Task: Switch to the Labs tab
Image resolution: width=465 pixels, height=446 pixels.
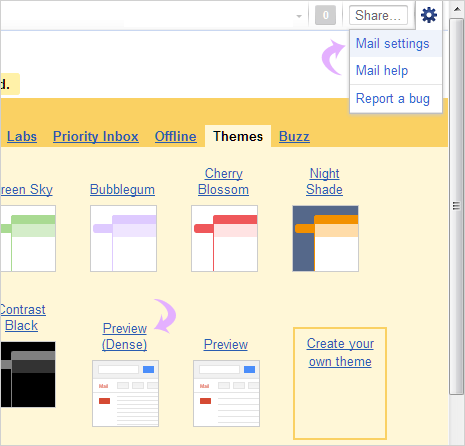Action: click(22, 136)
